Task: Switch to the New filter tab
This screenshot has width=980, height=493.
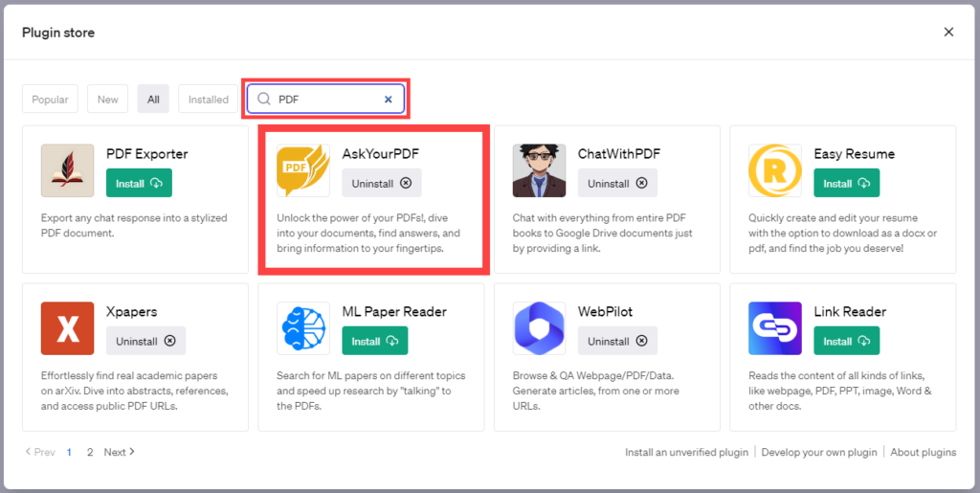Action: click(x=107, y=100)
